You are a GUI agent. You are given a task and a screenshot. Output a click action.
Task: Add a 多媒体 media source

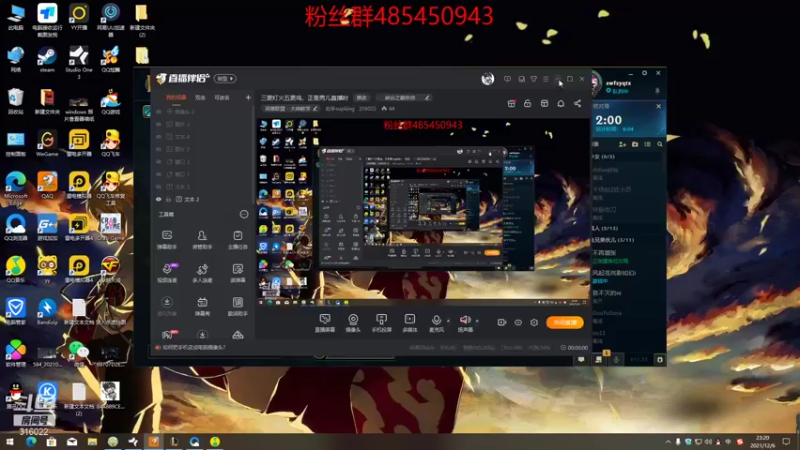(410, 322)
